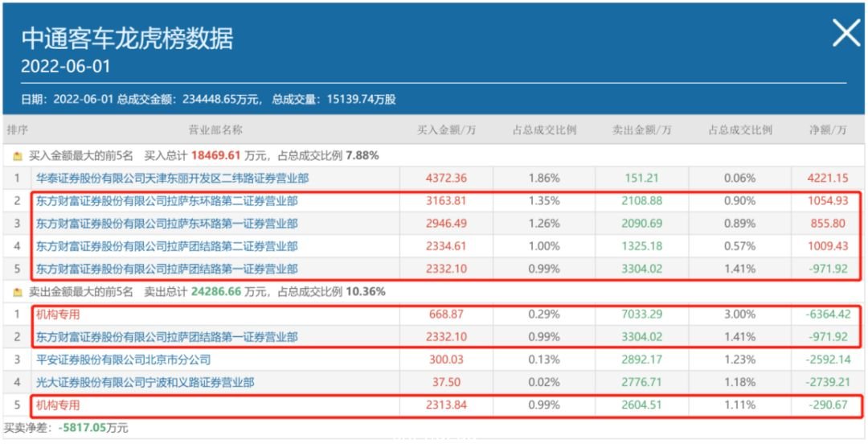Screen dimensions: 868x444
Task: Select buy amount 4372.36 cell
Action: [x=446, y=179]
